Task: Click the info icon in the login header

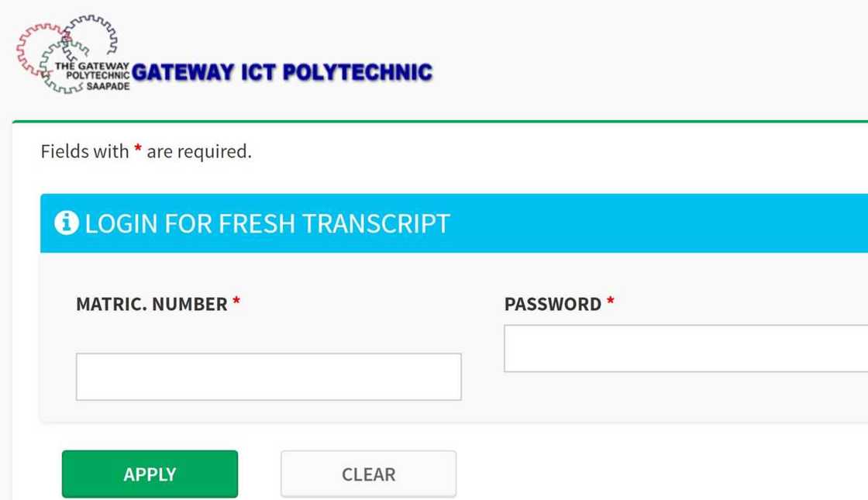Action: point(66,223)
